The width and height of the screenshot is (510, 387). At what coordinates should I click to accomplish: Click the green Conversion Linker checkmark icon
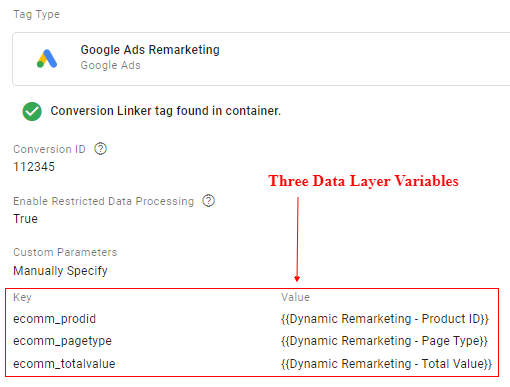(x=32, y=111)
